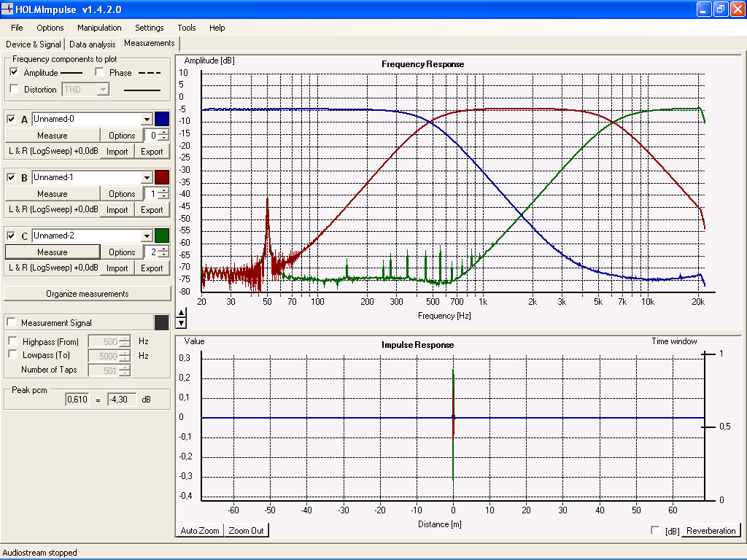Click Organize measurements button
Screen dimensions: 747x560
88,294
